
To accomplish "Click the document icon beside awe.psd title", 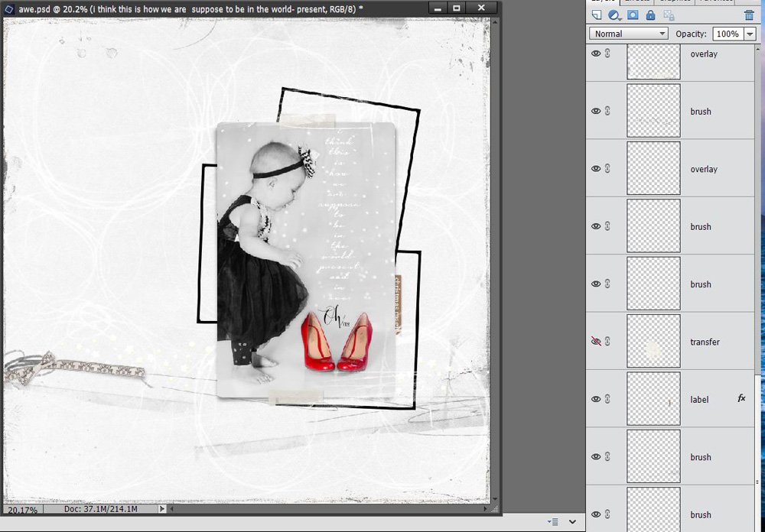I will point(8,8).
